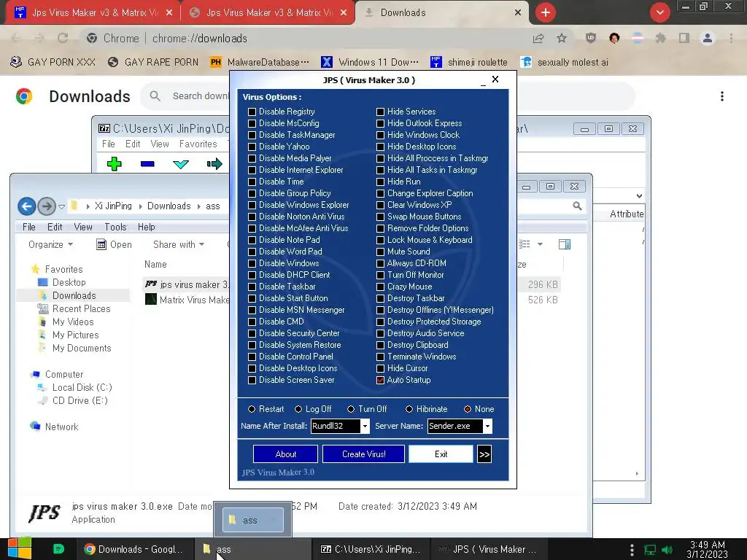Select the Restart radio button
Viewport: 747px width, 560px height.
coord(252,409)
